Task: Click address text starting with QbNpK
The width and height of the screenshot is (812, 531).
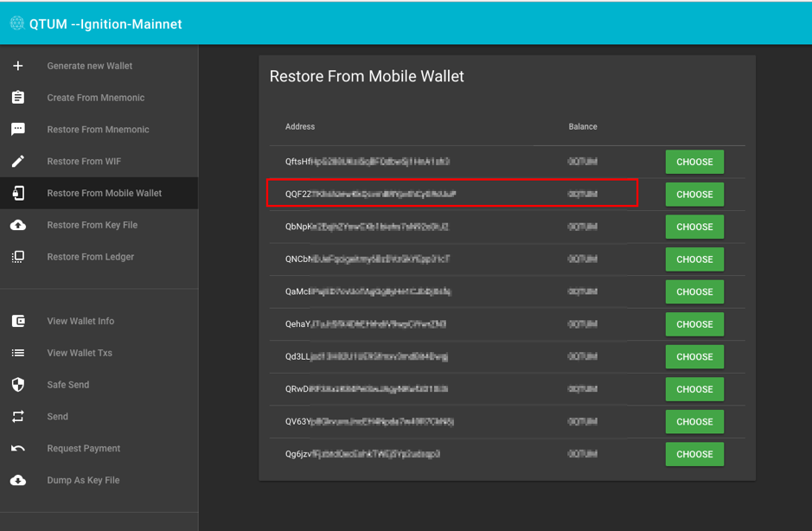Action: pyautogui.click(x=367, y=227)
